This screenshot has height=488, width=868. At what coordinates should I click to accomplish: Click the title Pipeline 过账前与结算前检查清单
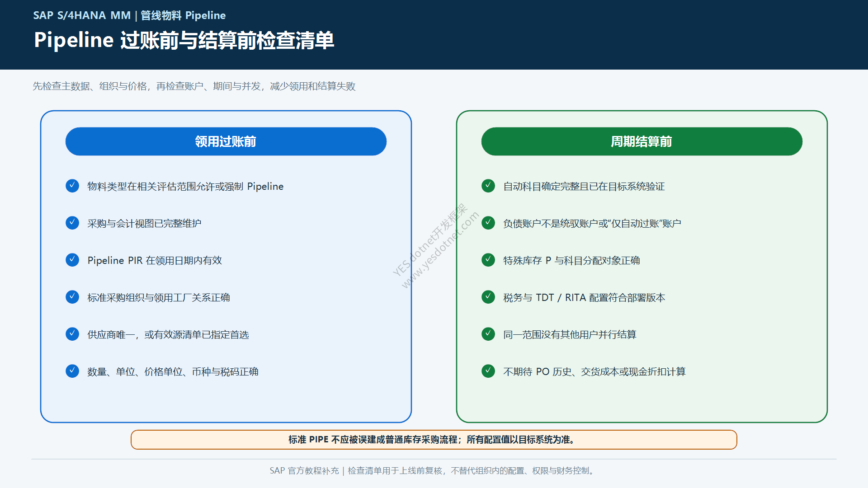click(x=184, y=40)
